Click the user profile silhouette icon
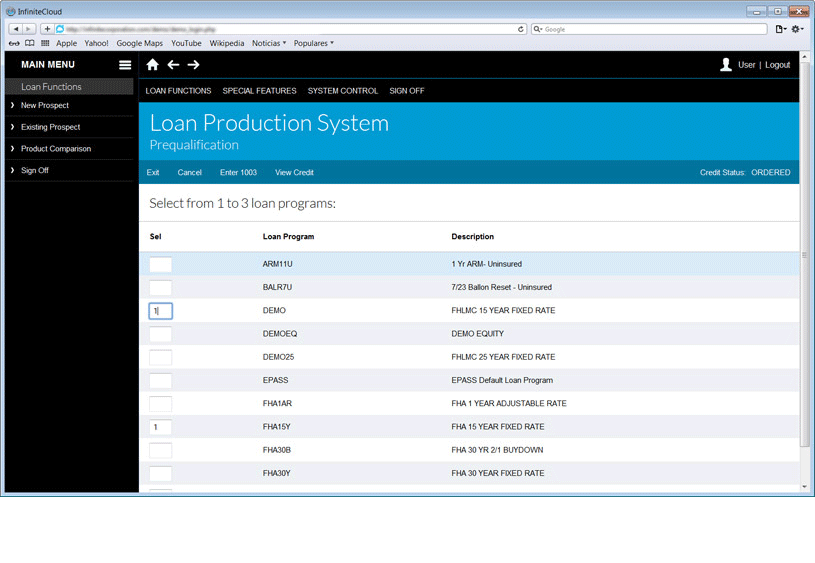This screenshot has width=815, height=563. tap(726, 65)
